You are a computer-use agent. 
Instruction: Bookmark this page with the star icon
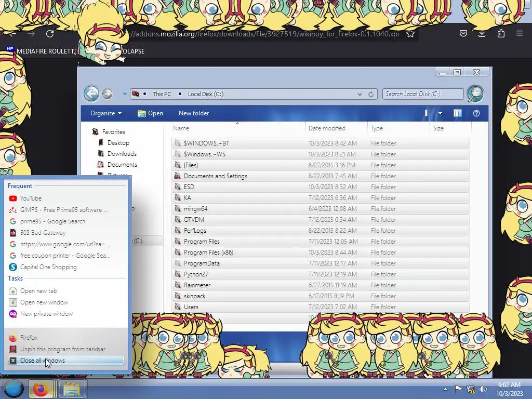click(410, 34)
